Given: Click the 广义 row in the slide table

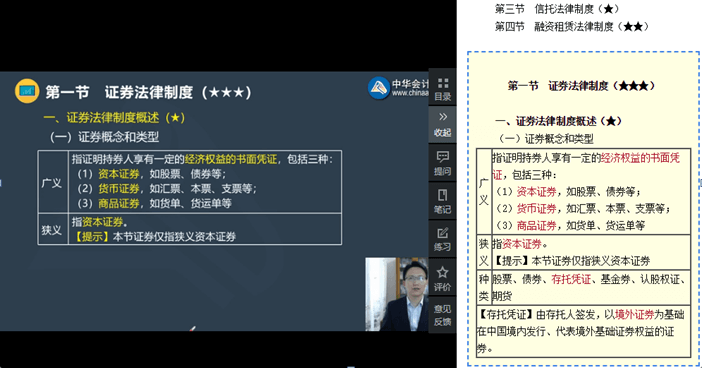Looking at the screenshot, I should pos(190,181).
